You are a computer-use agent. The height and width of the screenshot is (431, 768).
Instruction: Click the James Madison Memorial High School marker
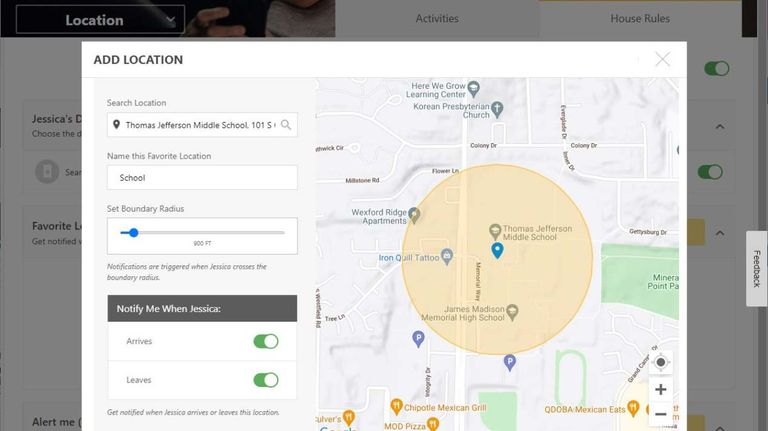tap(512, 311)
